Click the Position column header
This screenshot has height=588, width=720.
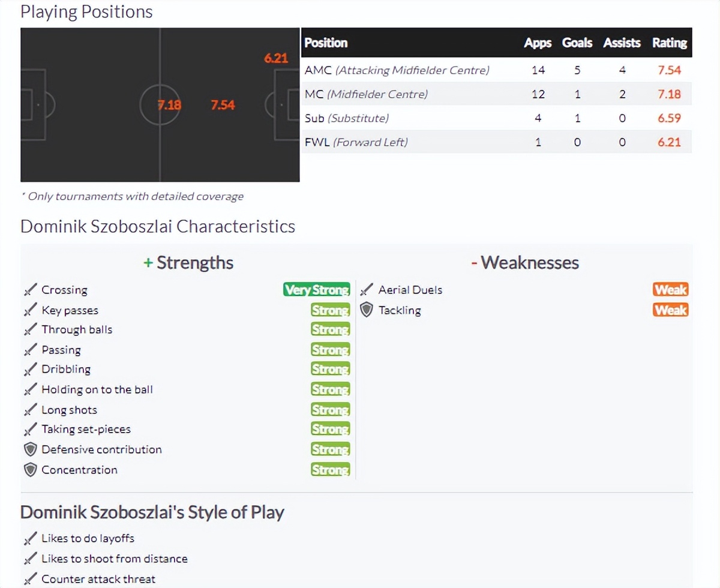[326, 43]
